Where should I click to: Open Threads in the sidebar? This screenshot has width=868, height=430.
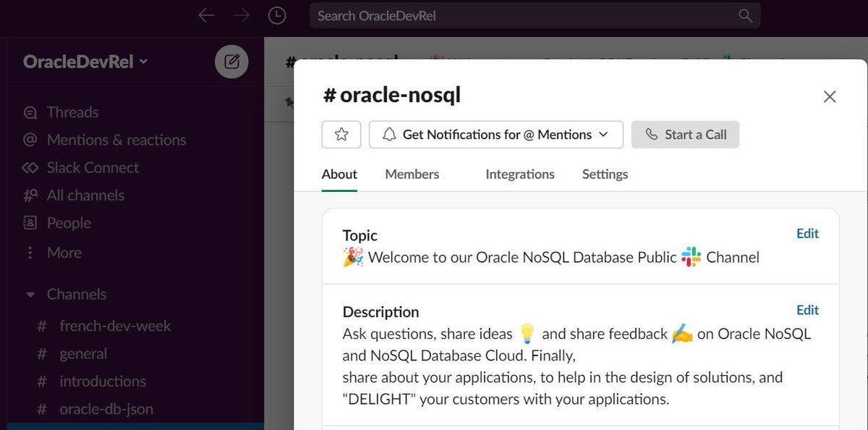[x=72, y=112]
